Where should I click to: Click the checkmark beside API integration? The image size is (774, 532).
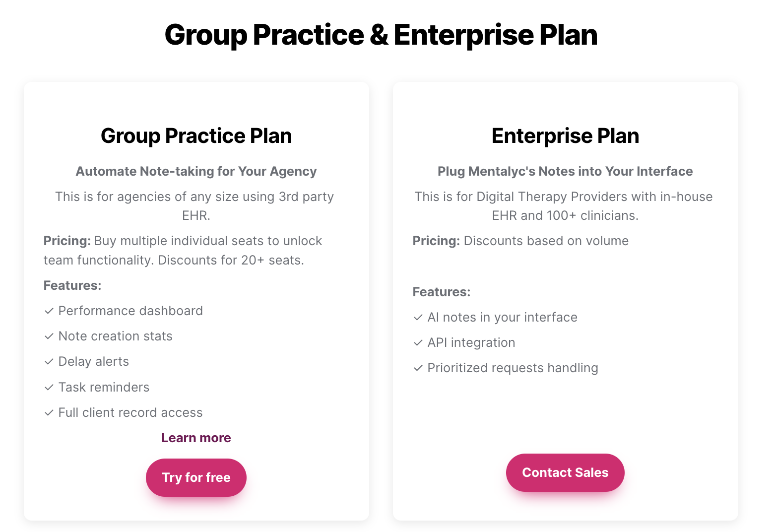pyautogui.click(x=418, y=343)
